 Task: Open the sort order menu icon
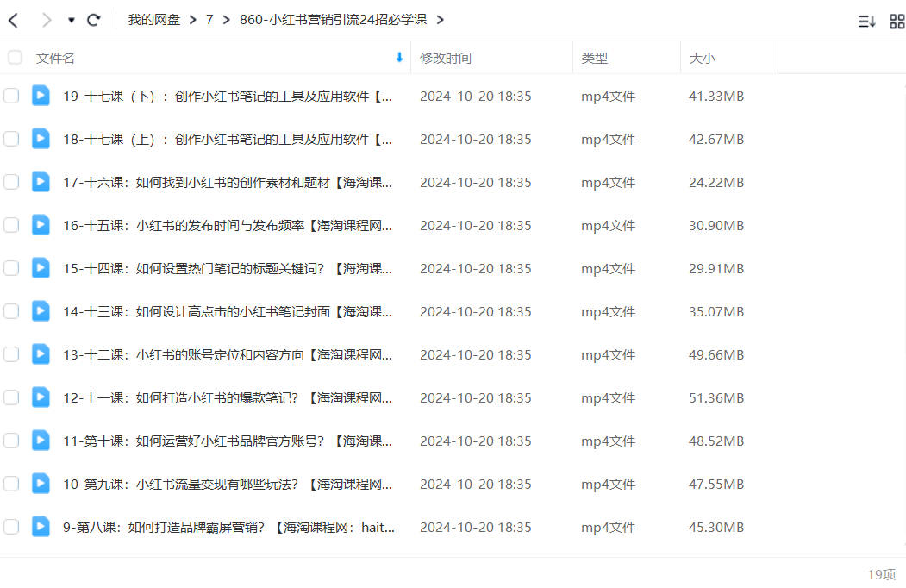pos(866,22)
